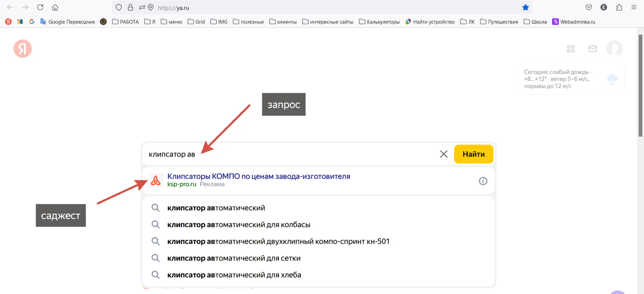The image size is (644, 294).
Task: Select suggestion 'клипсатор автоматический для колбасы'
Action: [239, 225]
